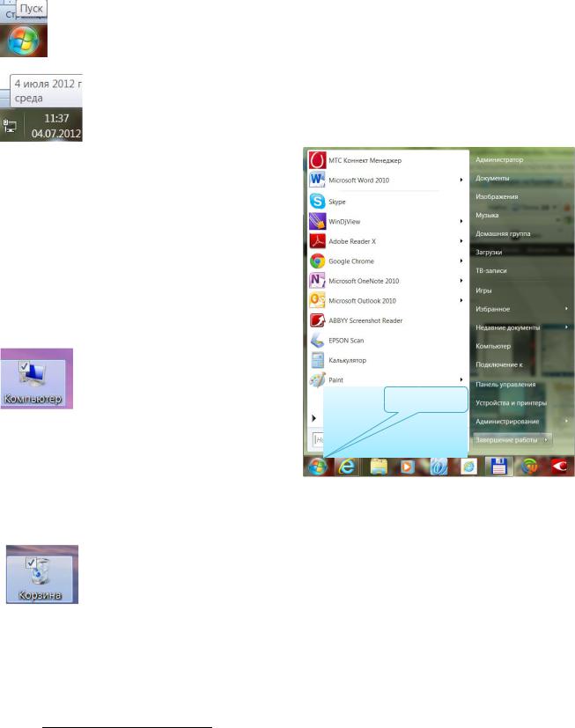Click Start orb beside Internet Explorer taskbar icon
Viewport: 575px width, 728px height.
pos(318,467)
